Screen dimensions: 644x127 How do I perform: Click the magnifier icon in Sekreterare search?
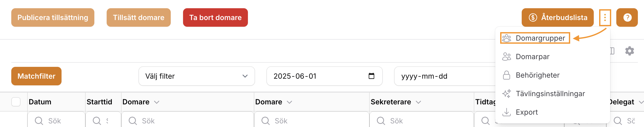pos(381,121)
